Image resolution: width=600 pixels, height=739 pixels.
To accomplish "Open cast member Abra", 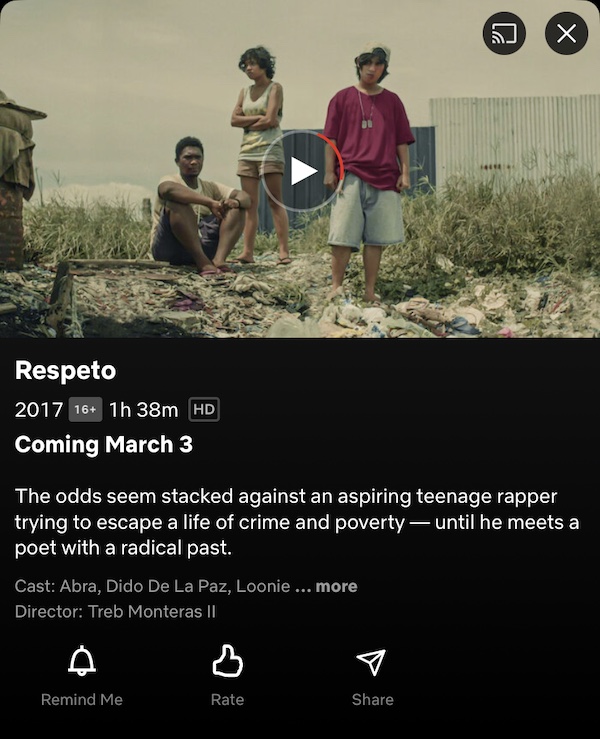I will [x=79, y=586].
